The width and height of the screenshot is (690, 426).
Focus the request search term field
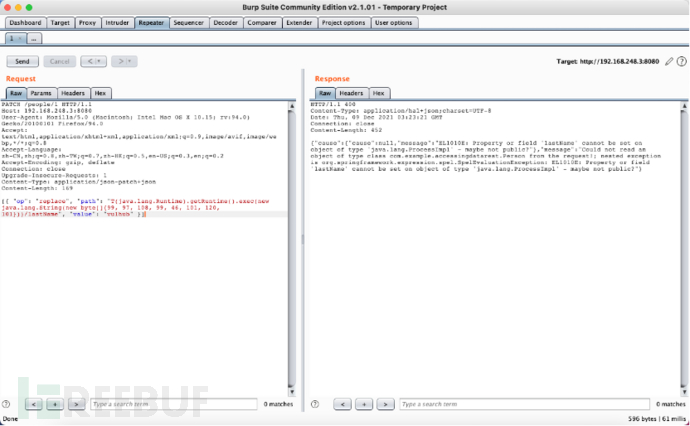(174, 404)
